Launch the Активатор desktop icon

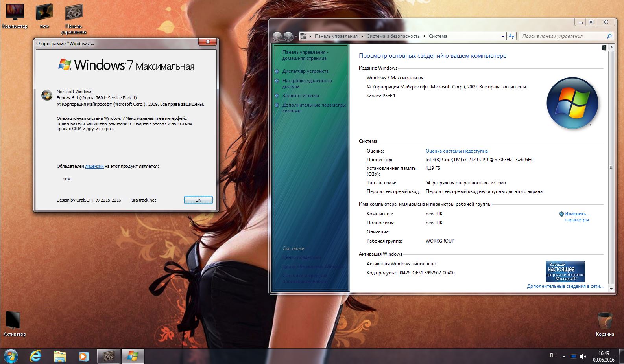(15, 324)
